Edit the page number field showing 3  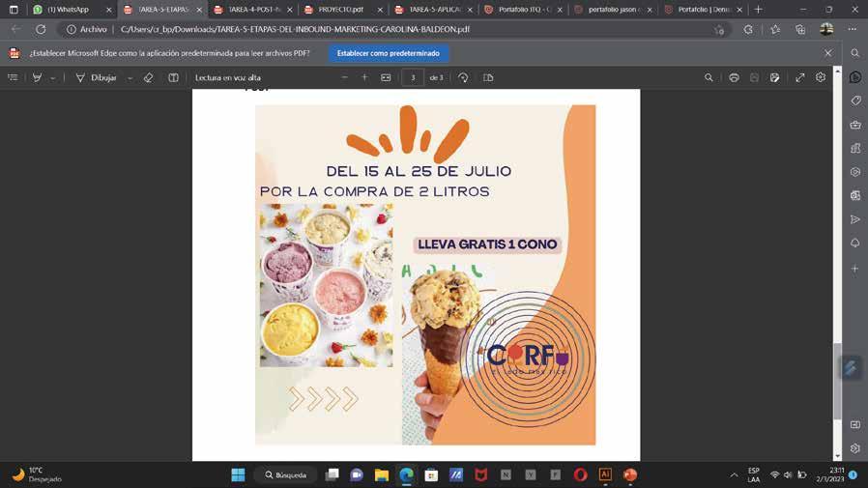pos(413,78)
